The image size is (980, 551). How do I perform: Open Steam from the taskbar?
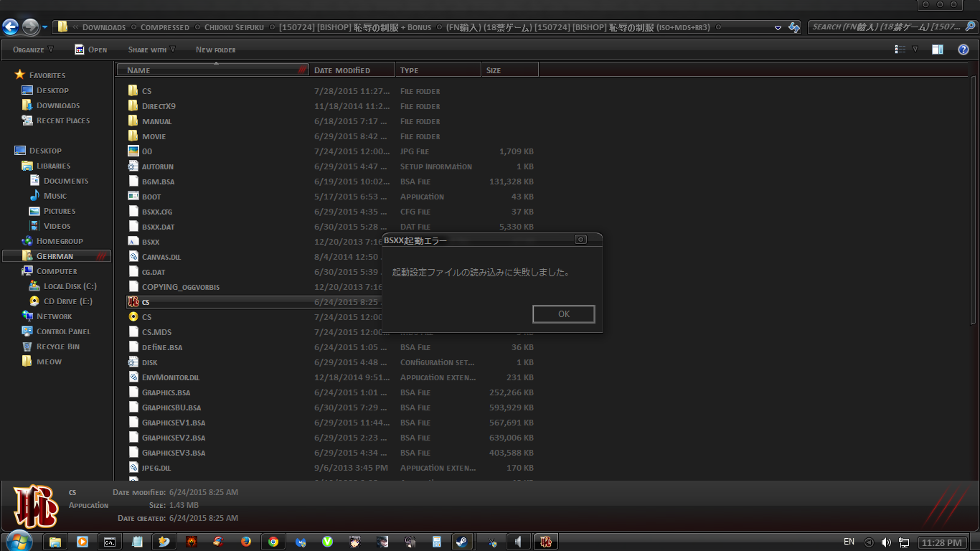463,542
